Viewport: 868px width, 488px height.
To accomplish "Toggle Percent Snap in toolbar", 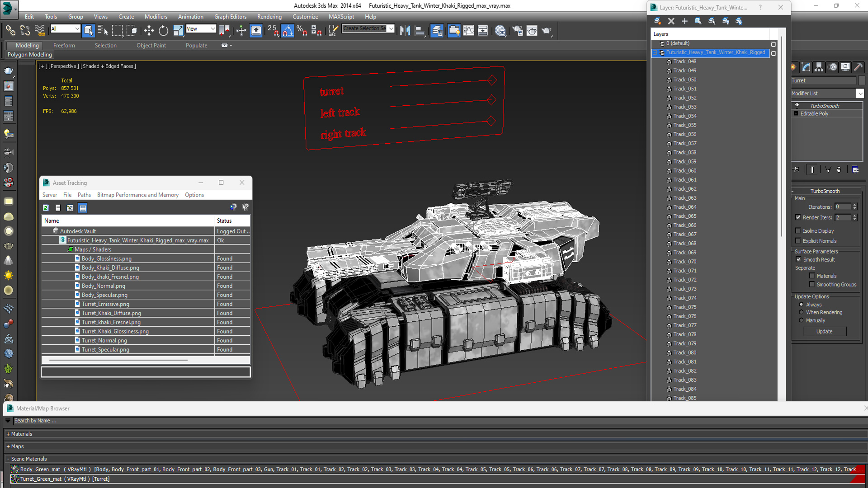I will [302, 31].
